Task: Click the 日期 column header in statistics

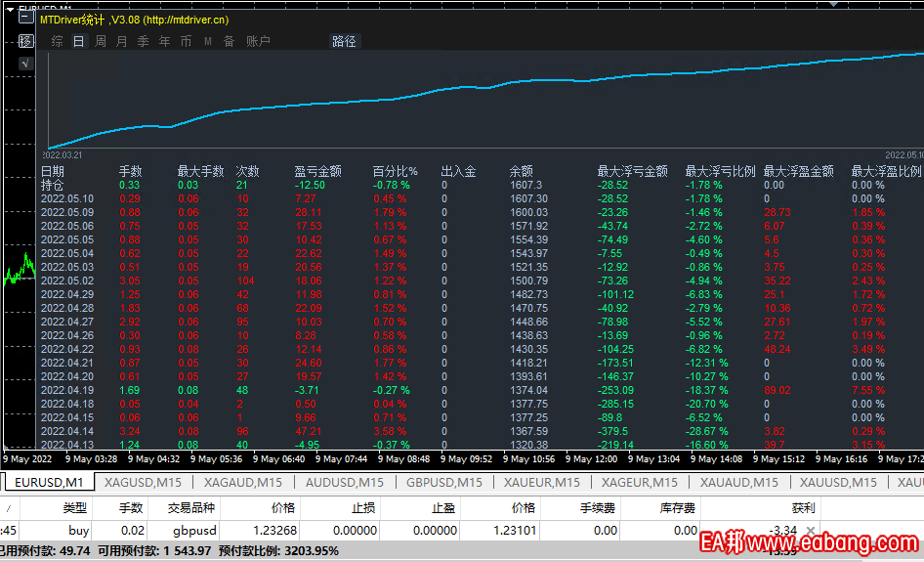Action: 53,171
